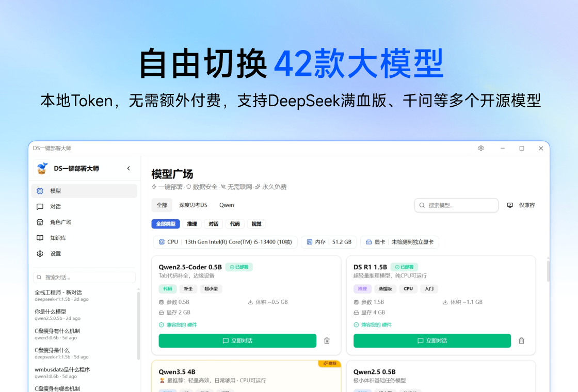Viewport: 578px width, 392px height.
Task: Click the conversation list scrollbar
Action: (138, 324)
